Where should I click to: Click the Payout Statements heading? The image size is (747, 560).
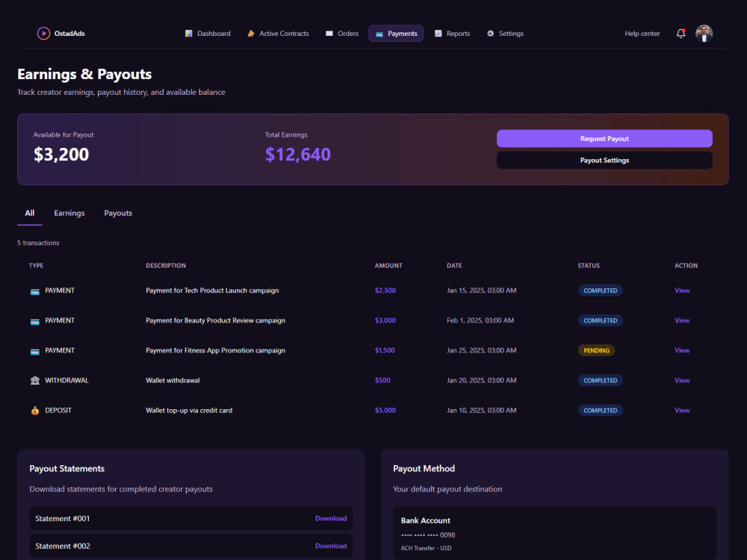66,469
